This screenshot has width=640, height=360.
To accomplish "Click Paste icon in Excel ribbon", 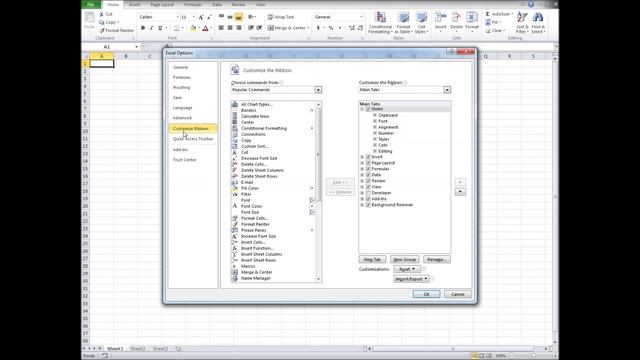I will 89,17.
